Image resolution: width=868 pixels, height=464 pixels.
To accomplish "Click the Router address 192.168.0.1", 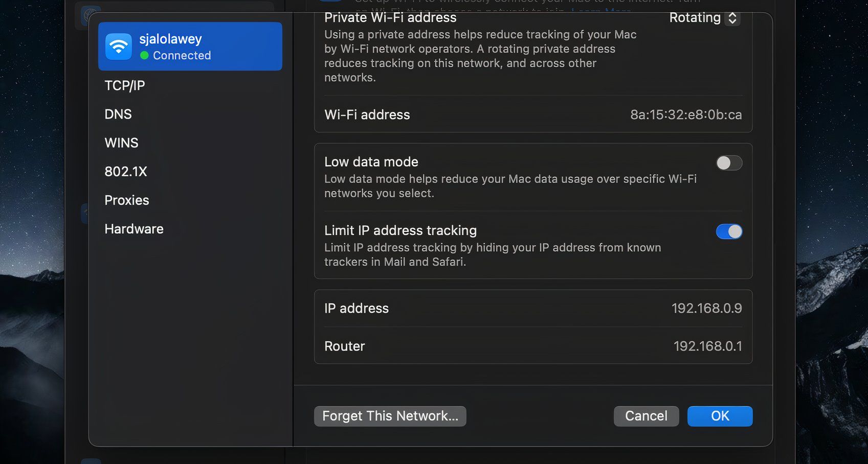I will (x=708, y=346).
